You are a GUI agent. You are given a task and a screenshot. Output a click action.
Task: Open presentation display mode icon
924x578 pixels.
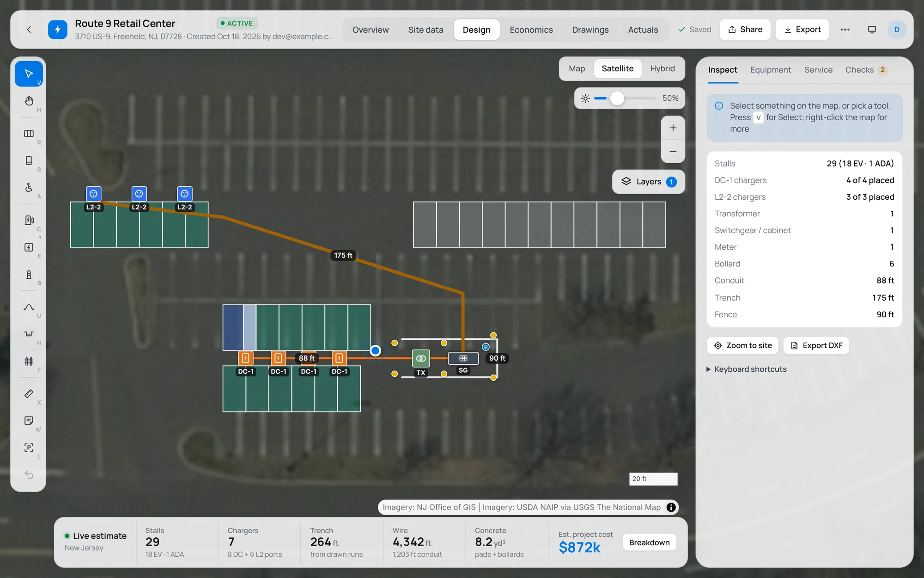(872, 30)
